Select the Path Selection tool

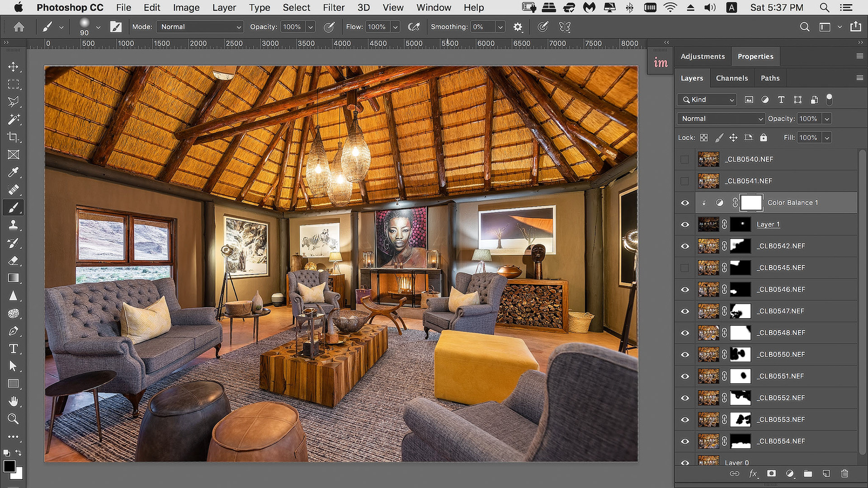click(13, 366)
